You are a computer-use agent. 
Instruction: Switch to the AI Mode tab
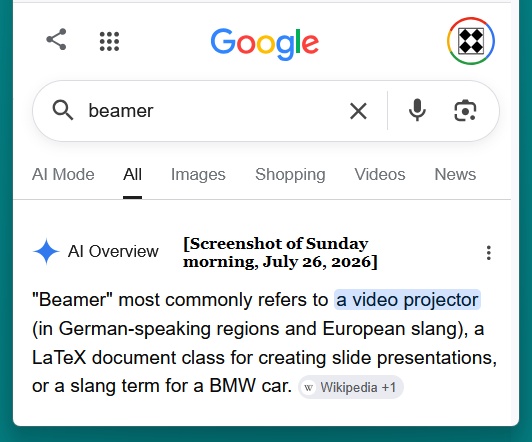tap(63, 174)
